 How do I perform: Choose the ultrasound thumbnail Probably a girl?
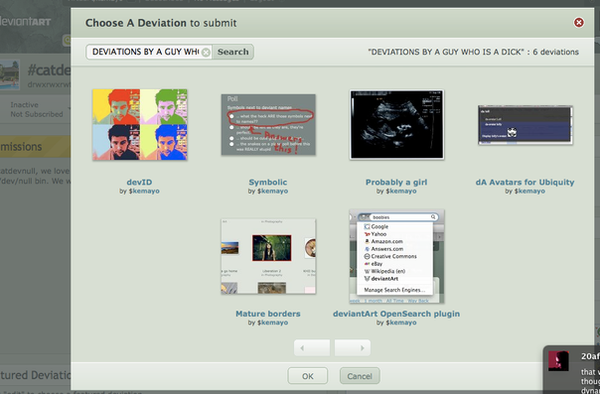point(397,125)
